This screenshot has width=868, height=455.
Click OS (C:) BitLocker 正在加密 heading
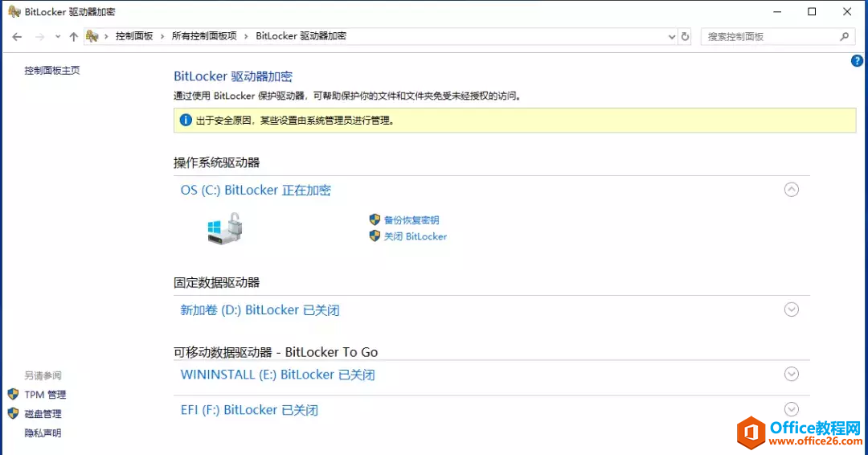(256, 191)
